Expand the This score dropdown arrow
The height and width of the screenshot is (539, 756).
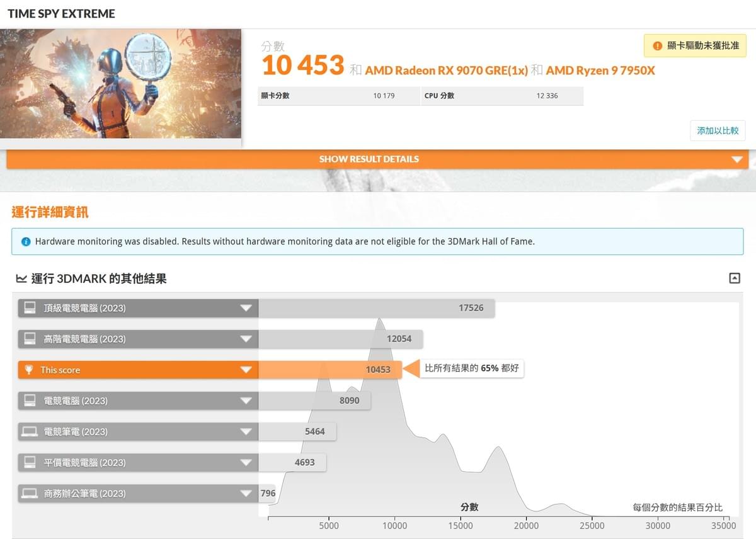tap(246, 370)
